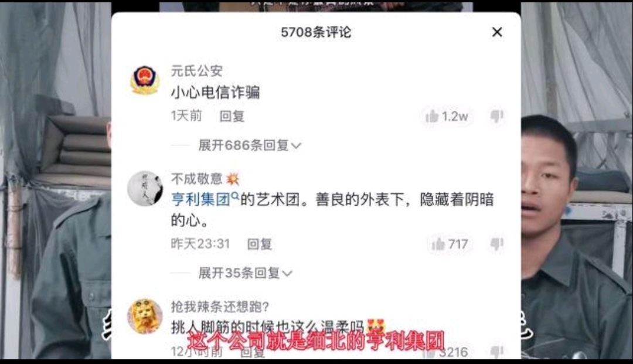Viewport: 633px width, 364px height.
Task: Click chevron next to 686条回复
Action: [x=297, y=146]
